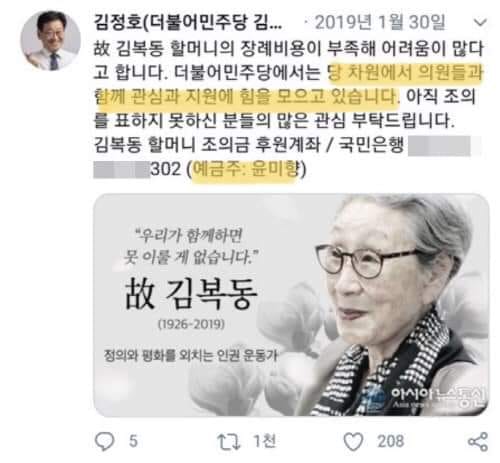Image resolution: width=500 pixels, height=463 pixels.
Task: Click the 故 김복동 name heading in image
Action: tap(191, 294)
